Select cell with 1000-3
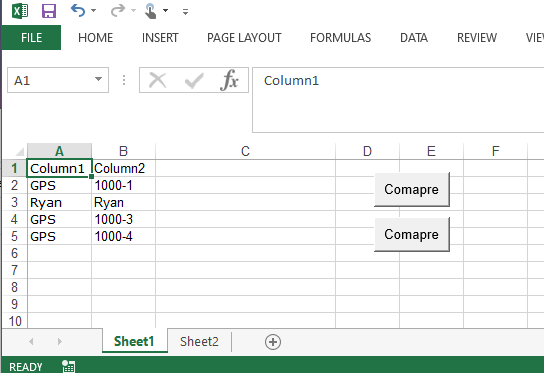544x373 pixels. coord(124,219)
